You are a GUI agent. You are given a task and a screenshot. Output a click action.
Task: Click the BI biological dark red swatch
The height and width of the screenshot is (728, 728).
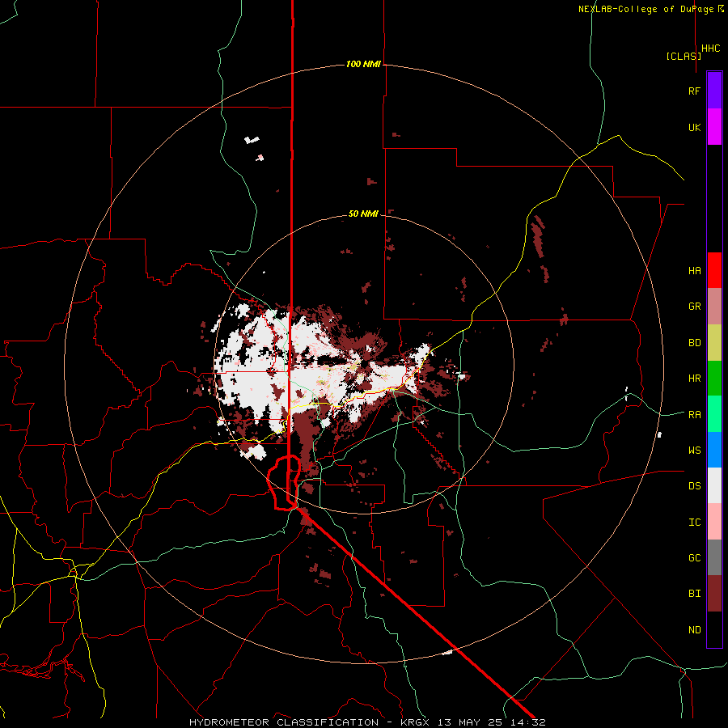(714, 594)
